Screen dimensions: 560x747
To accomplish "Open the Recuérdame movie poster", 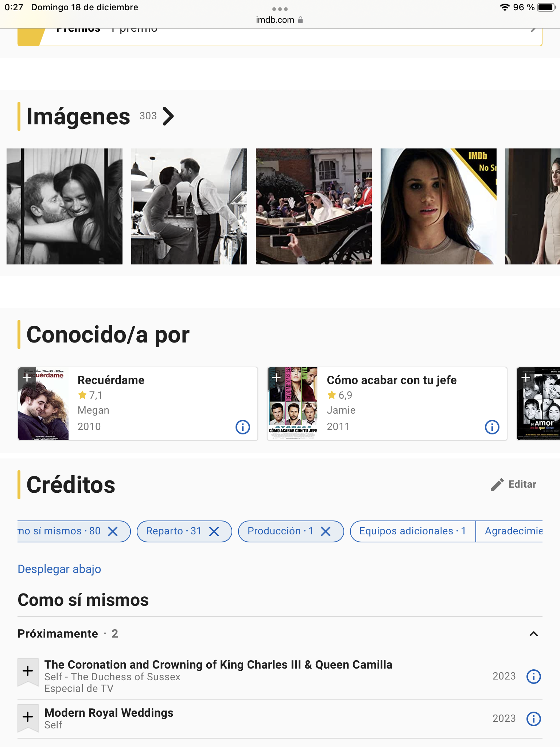I will (43, 404).
